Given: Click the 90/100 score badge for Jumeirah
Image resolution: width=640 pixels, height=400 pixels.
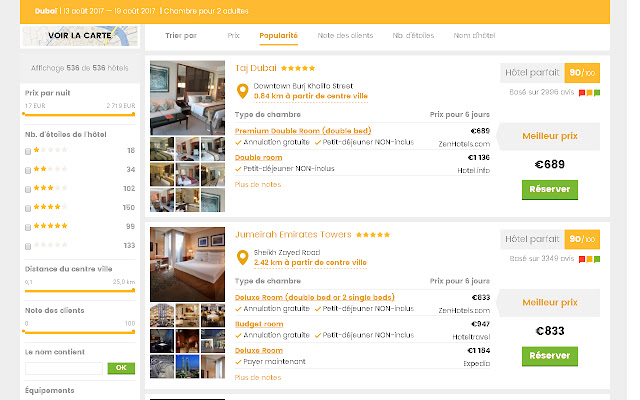Looking at the screenshot, I should click(582, 239).
